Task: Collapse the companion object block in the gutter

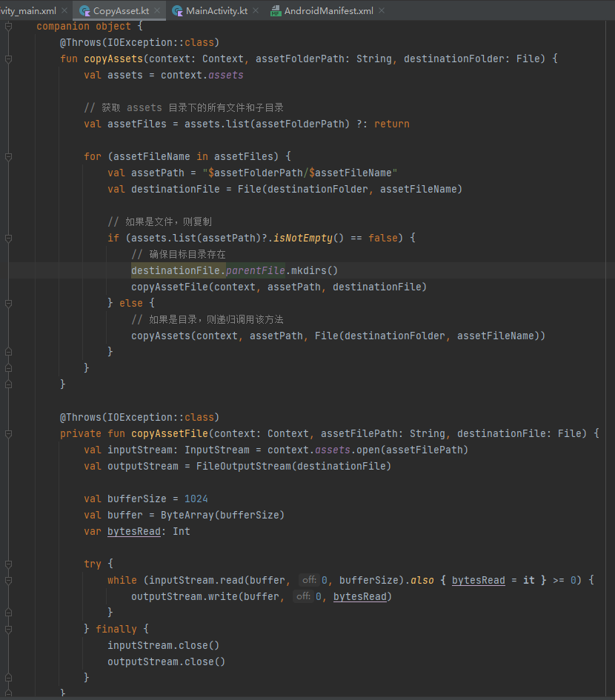Action: click(8, 27)
